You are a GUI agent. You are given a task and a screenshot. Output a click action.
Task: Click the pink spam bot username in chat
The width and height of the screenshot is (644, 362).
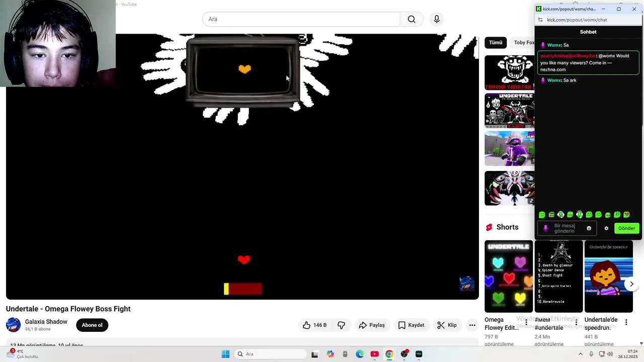pos(568,56)
